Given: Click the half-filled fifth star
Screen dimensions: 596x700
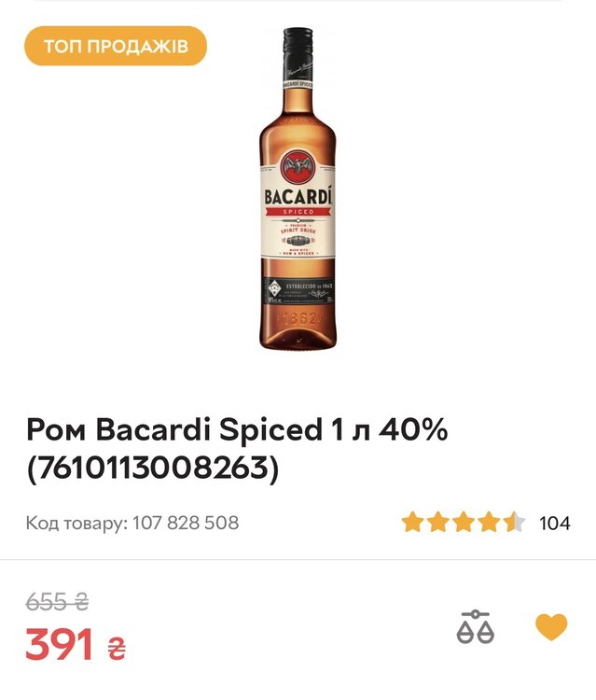Looking at the screenshot, I should pos(513,523).
